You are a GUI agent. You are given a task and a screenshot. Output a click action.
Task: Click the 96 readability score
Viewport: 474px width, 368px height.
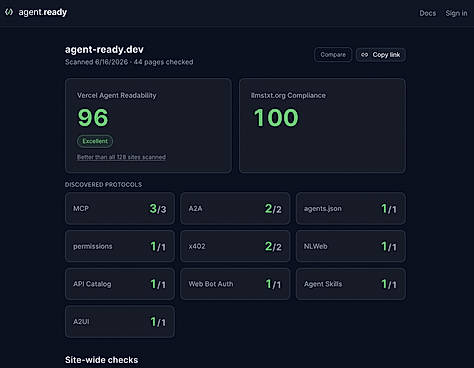click(x=93, y=118)
